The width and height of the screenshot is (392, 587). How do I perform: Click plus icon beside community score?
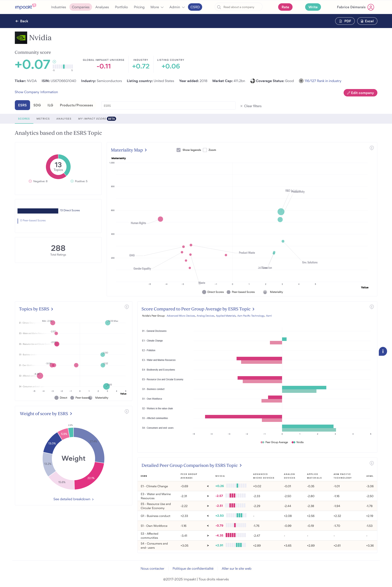point(54,62)
